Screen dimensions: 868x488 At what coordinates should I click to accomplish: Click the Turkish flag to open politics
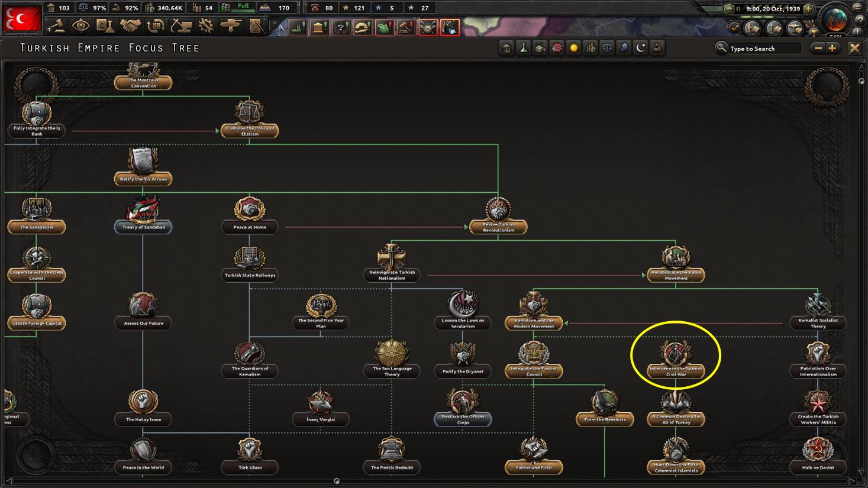[22, 18]
